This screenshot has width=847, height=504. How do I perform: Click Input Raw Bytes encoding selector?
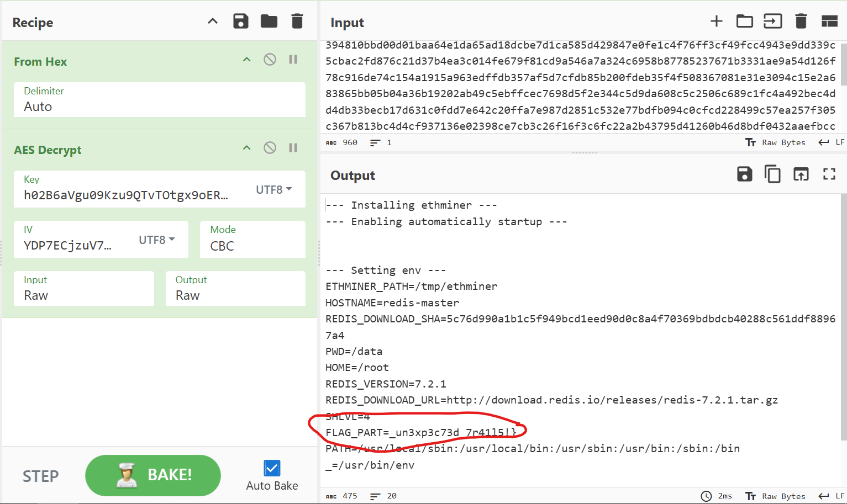click(776, 142)
